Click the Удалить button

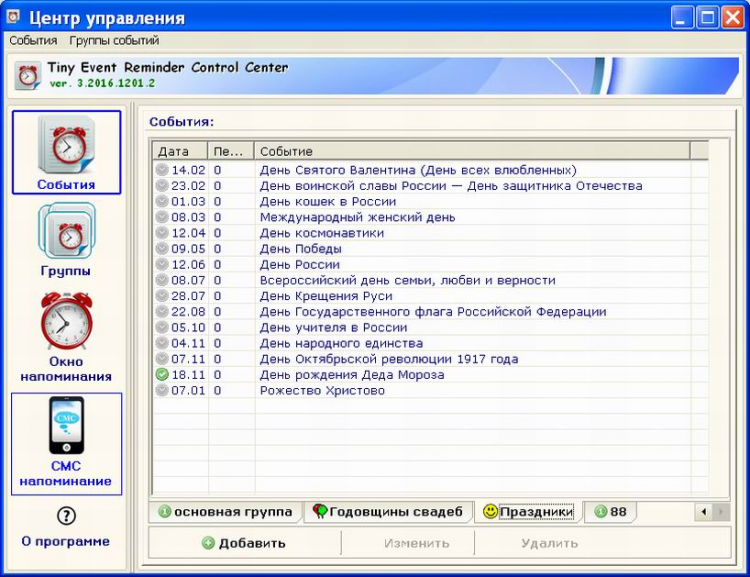point(550,543)
